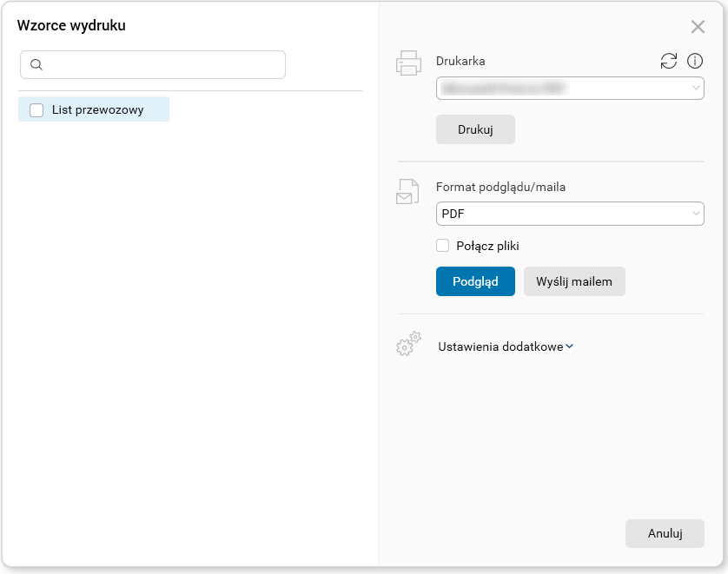
Task: Click the printer icon beside Drukarka
Action: pyautogui.click(x=408, y=63)
